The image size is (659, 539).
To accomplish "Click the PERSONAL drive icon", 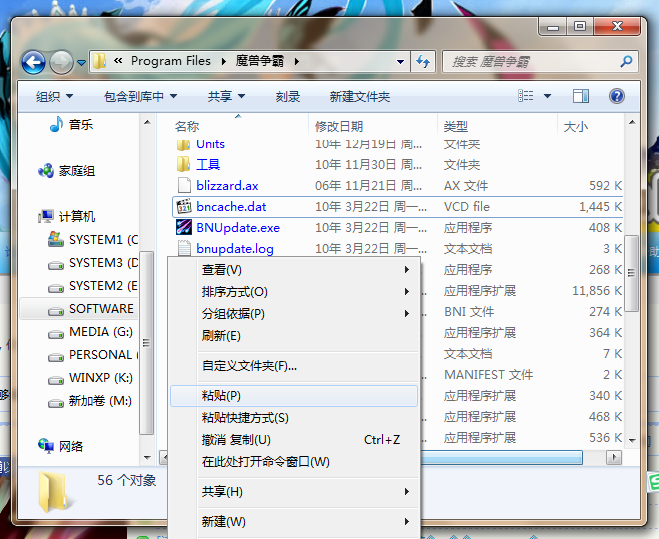I will pos(56,357).
